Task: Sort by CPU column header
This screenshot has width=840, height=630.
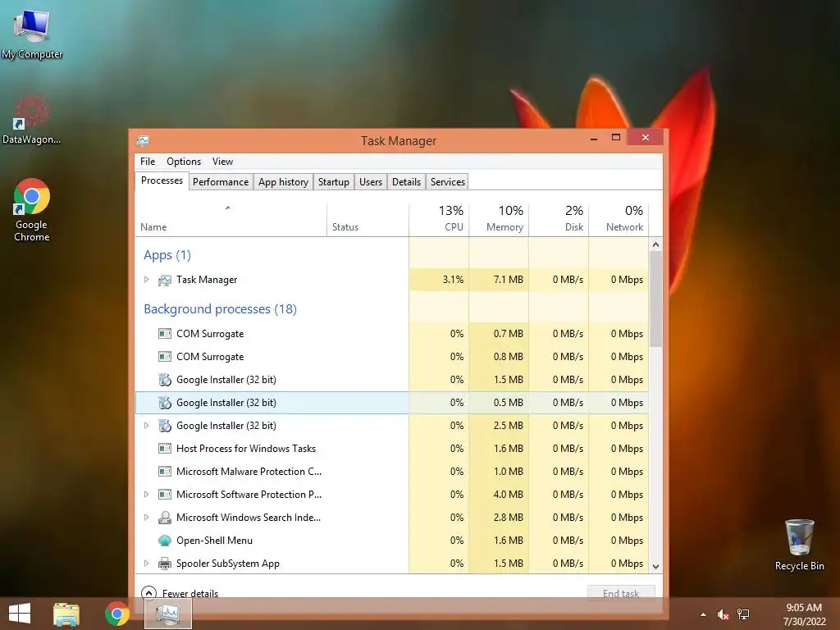Action: (439, 220)
